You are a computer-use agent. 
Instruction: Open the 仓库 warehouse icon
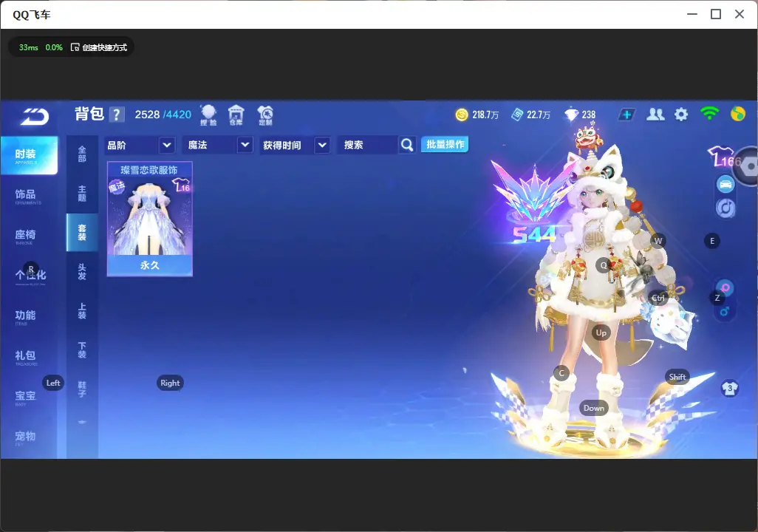(x=236, y=115)
